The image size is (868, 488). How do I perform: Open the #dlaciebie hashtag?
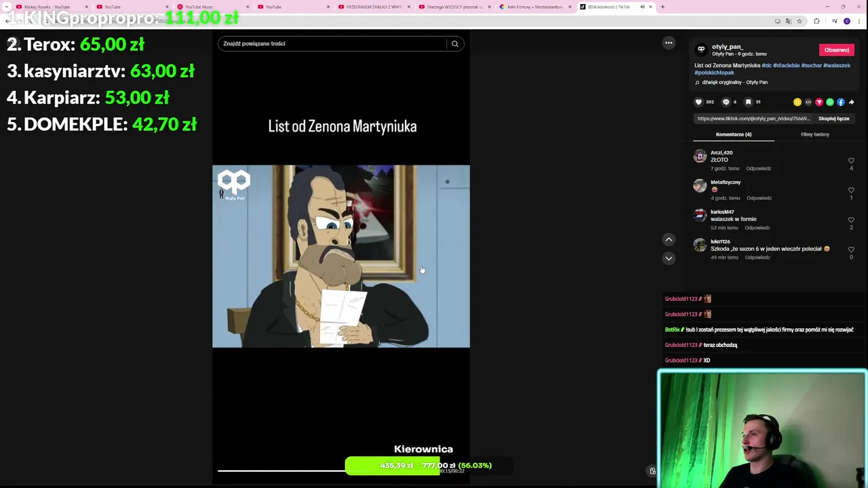pos(786,66)
